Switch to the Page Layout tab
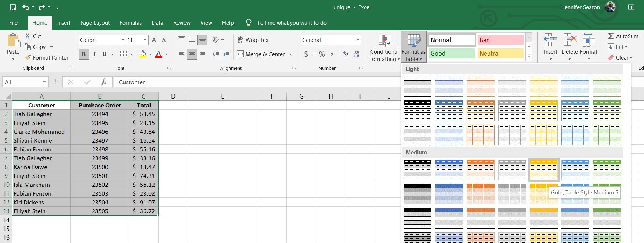Image resolution: width=644 pixels, height=243 pixels. (95, 23)
